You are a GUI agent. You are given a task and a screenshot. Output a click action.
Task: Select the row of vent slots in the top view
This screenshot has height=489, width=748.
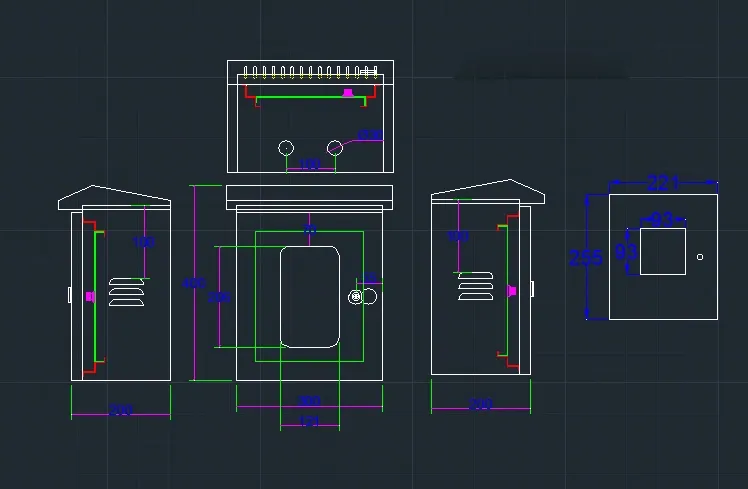(x=310, y=73)
